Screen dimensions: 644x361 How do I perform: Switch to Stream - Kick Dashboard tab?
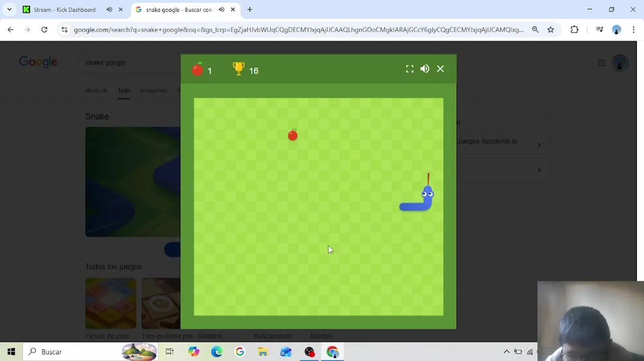[64, 10]
